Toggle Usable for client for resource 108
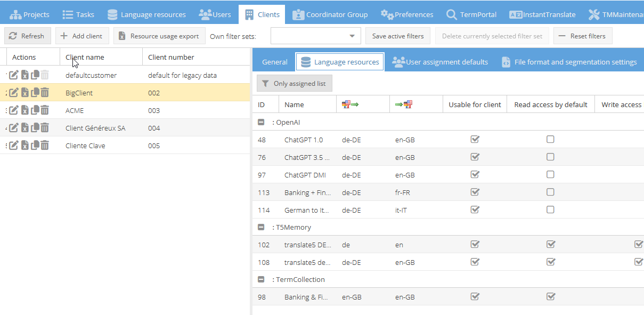 tap(475, 262)
